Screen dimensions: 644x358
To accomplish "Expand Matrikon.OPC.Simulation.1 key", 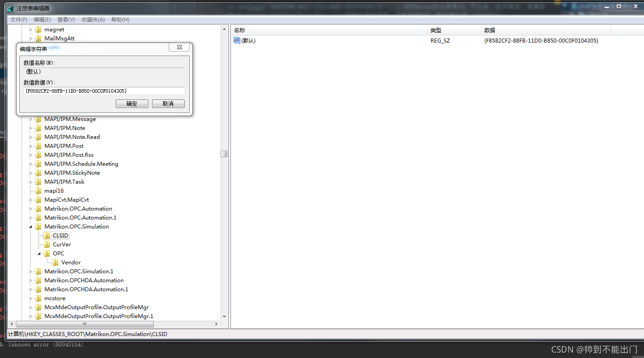I will click(x=31, y=272).
